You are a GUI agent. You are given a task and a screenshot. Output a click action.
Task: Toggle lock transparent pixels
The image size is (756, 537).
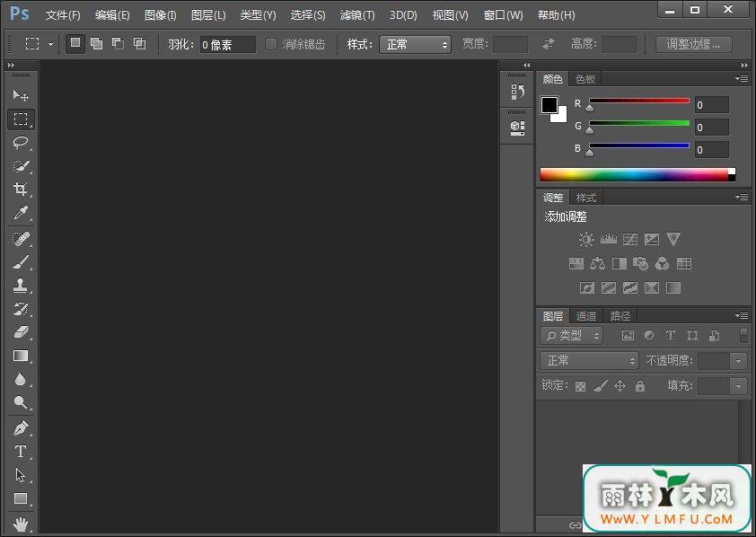pos(581,386)
